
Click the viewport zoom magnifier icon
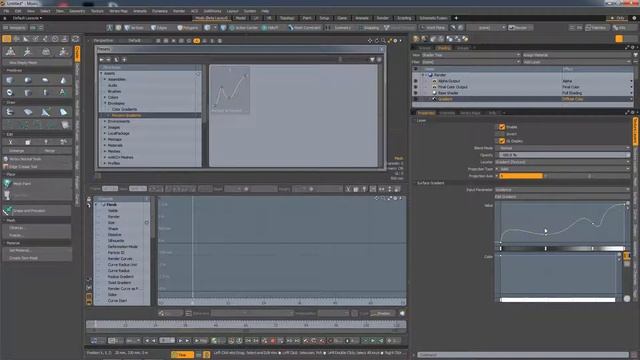tap(383, 41)
